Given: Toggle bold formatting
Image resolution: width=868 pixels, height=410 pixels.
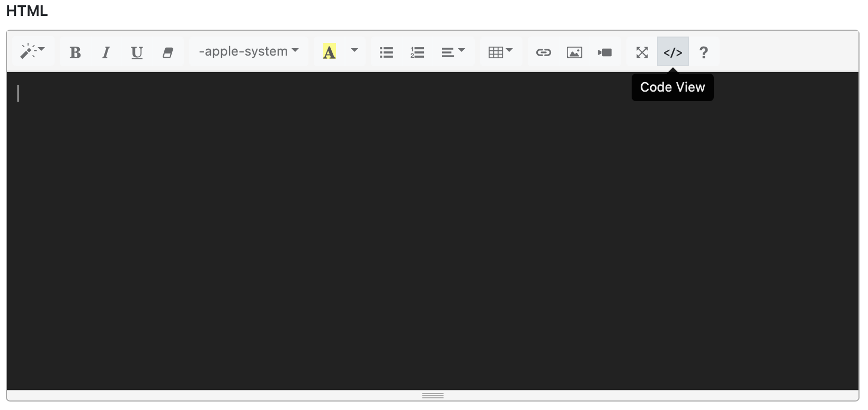Looking at the screenshot, I should coord(75,52).
